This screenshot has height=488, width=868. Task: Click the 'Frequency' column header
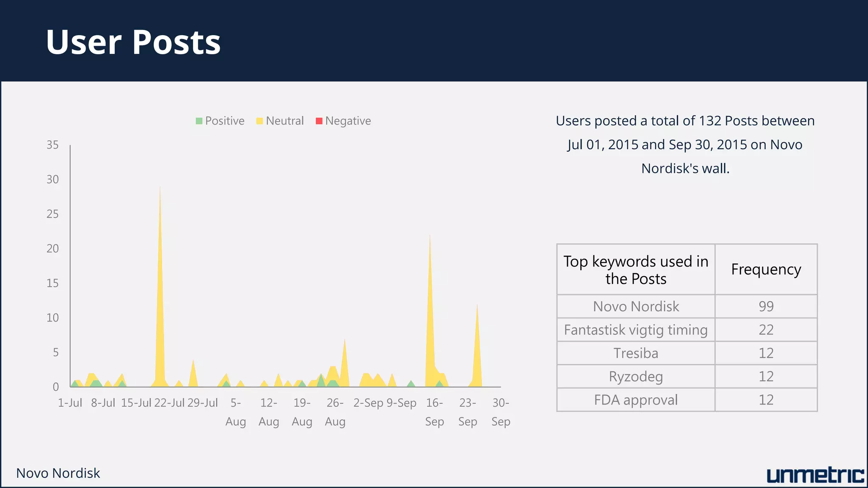766,269
